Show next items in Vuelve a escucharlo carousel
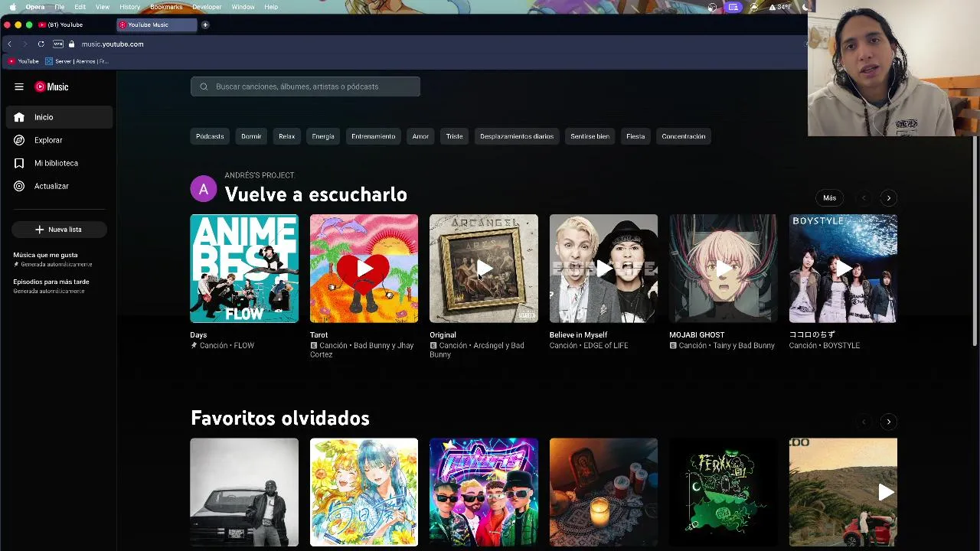This screenshot has height=551, width=980. coord(888,198)
